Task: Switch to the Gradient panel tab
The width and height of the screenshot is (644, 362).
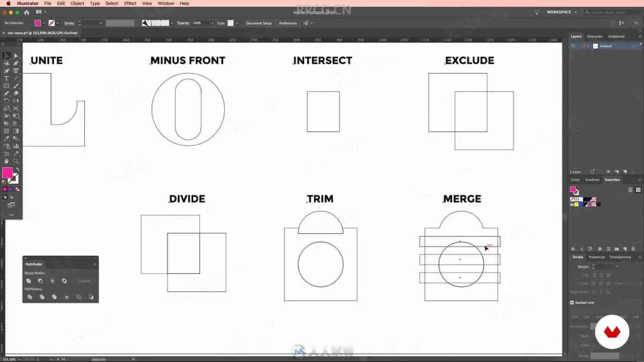Action: (x=592, y=180)
